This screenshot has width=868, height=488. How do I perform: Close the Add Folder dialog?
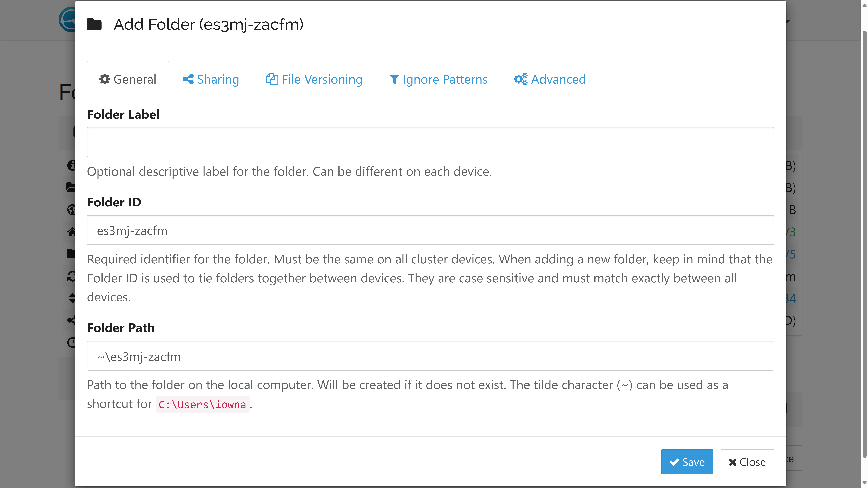coord(747,462)
